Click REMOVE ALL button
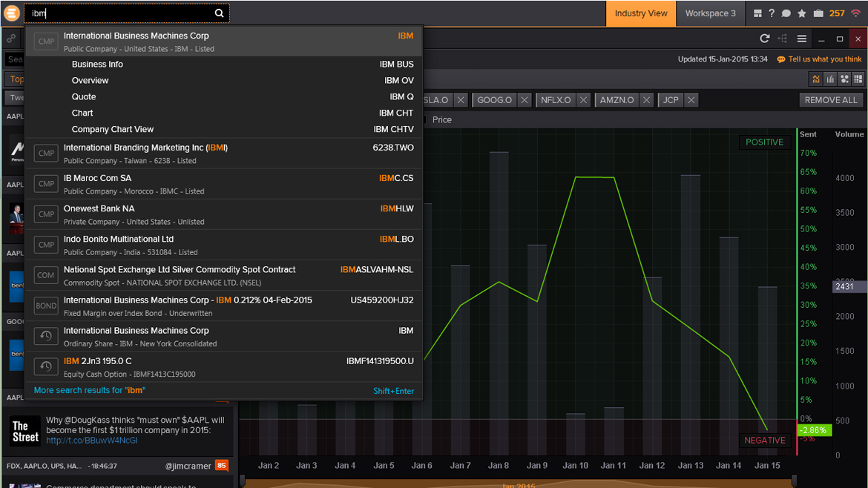The image size is (868, 488). pyautogui.click(x=830, y=100)
